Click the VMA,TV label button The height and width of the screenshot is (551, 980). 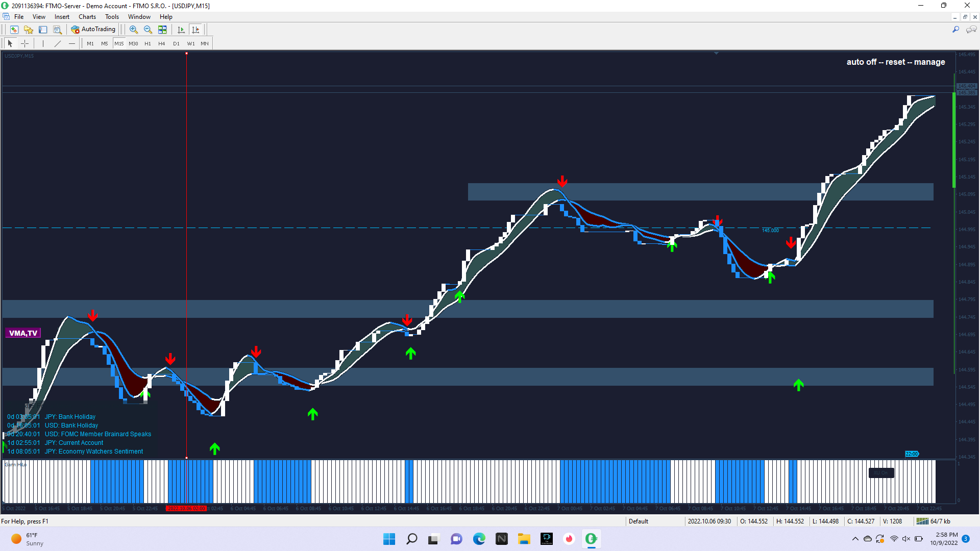(x=23, y=333)
